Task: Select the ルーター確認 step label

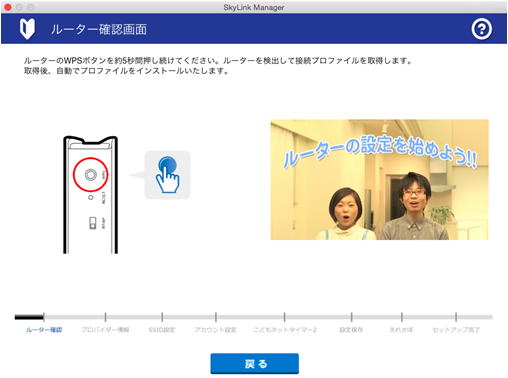Action: [x=44, y=330]
